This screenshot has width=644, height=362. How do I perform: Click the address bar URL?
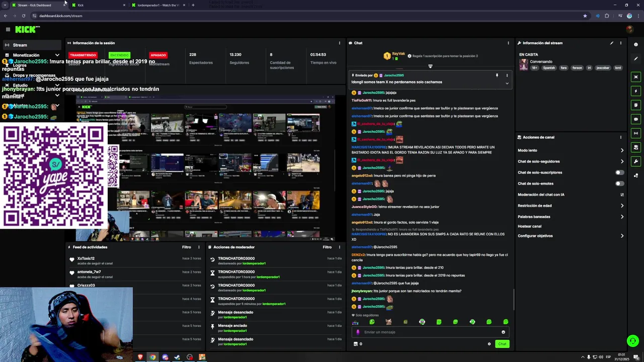(61, 16)
